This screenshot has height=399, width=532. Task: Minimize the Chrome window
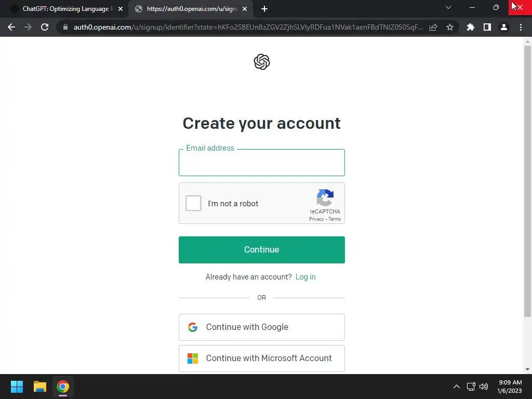472,7
